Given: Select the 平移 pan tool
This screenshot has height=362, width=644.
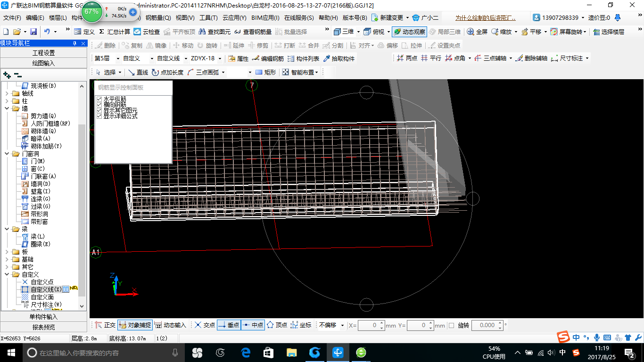Looking at the screenshot, I should [x=531, y=32].
